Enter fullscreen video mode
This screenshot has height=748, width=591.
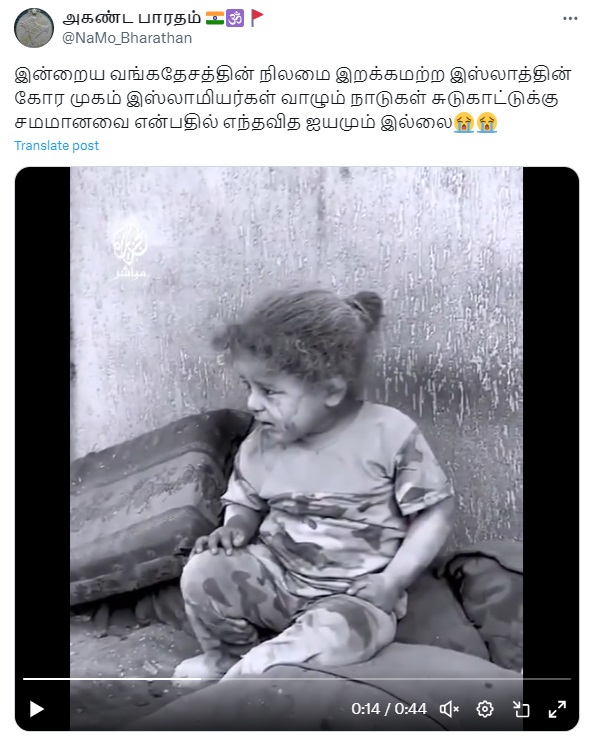pos(557,709)
